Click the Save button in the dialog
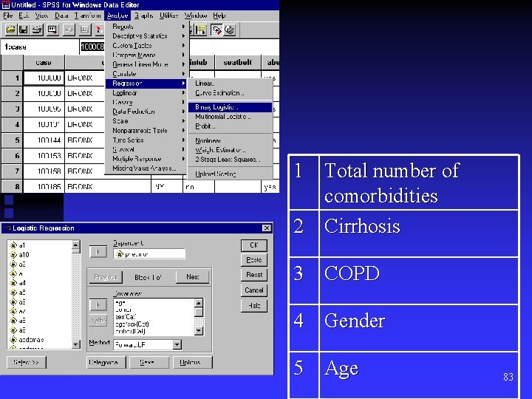This screenshot has height=399, width=532. click(149, 362)
